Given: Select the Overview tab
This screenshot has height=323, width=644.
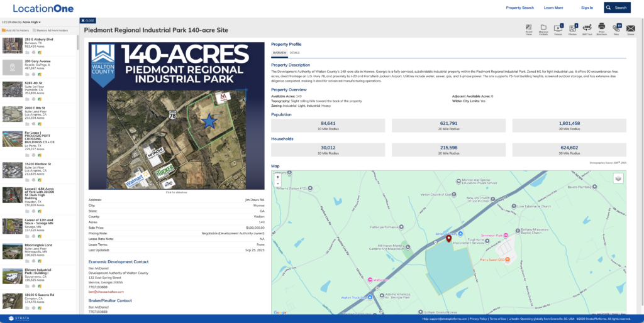Looking at the screenshot, I should coord(279,53).
